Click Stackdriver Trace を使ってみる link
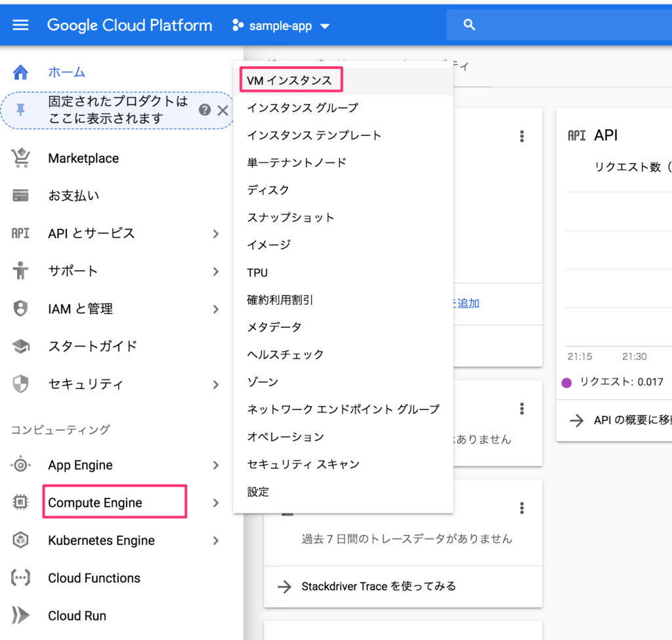Viewport: 672px width, 640px height. click(x=379, y=586)
